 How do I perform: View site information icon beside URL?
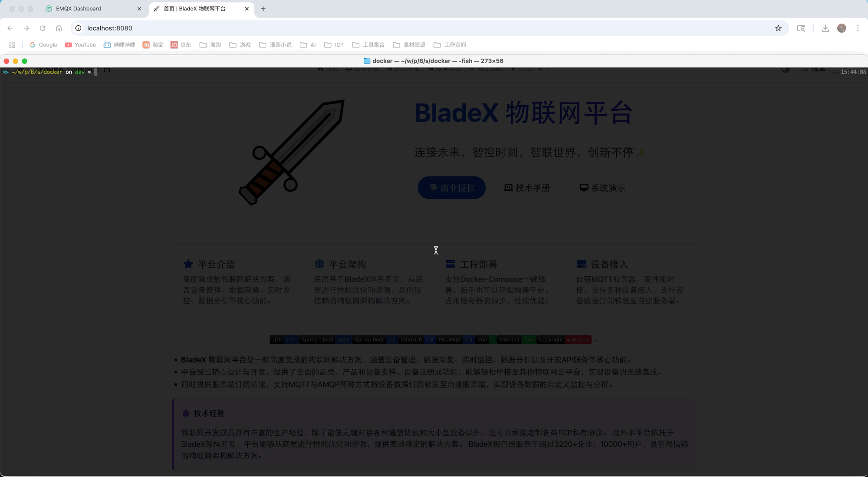(x=79, y=28)
